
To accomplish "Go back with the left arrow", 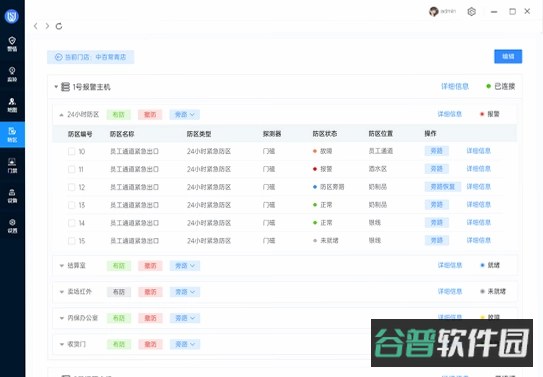I will (x=36, y=26).
